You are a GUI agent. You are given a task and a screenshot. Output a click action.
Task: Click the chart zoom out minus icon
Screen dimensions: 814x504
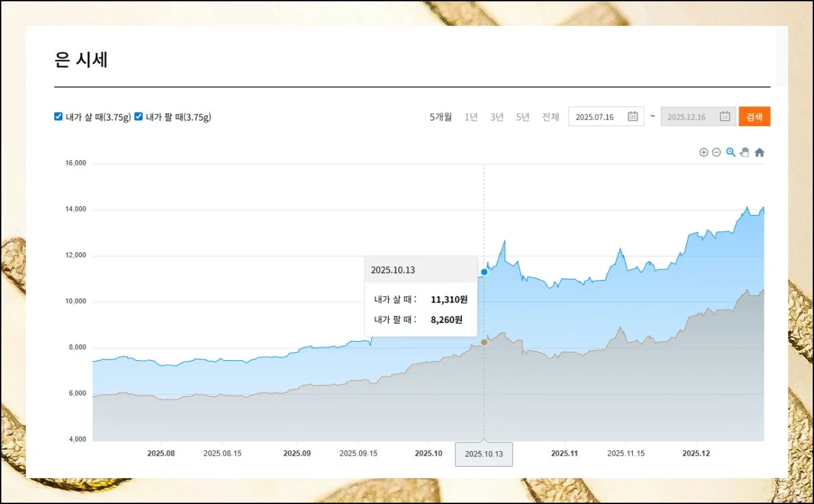[716, 153]
